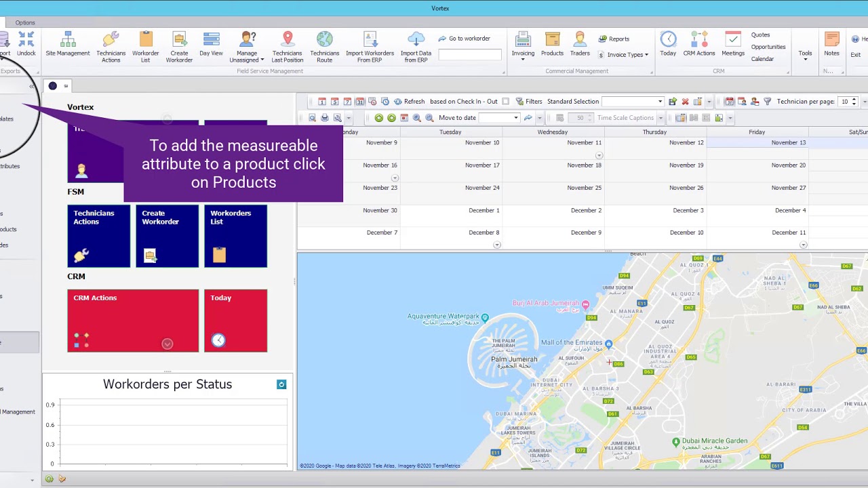868x488 pixels.
Task: Open Notes in the ribbon
Action: pos(831,45)
